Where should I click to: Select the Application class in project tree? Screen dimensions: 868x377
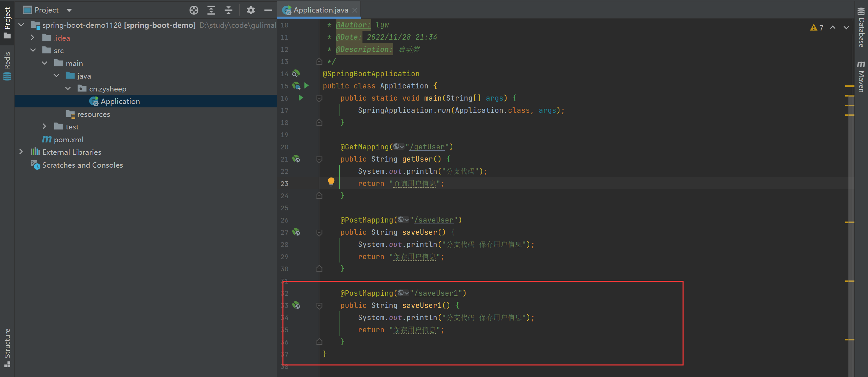click(x=145, y=101)
